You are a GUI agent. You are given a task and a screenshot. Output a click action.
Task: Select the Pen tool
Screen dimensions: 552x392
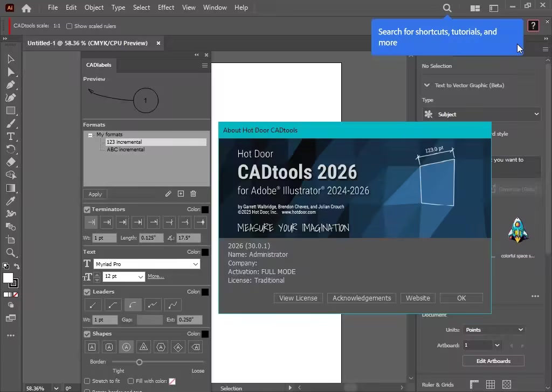11,85
